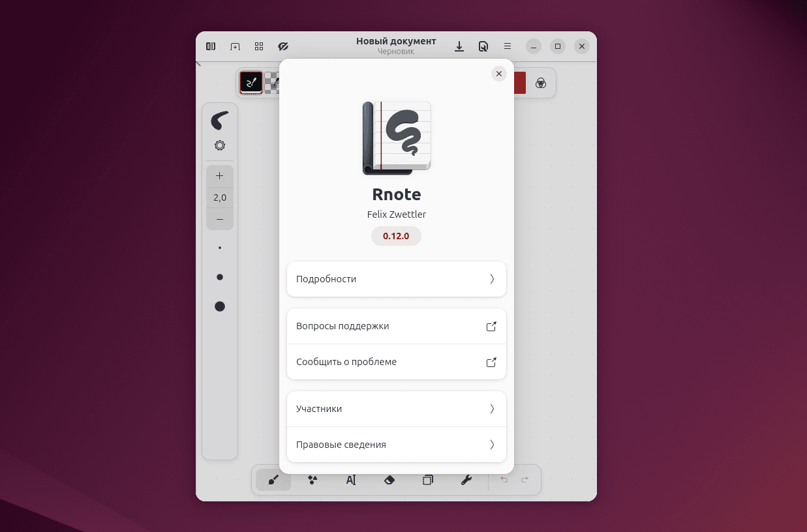Open a new tab with plus icon

coord(235,46)
